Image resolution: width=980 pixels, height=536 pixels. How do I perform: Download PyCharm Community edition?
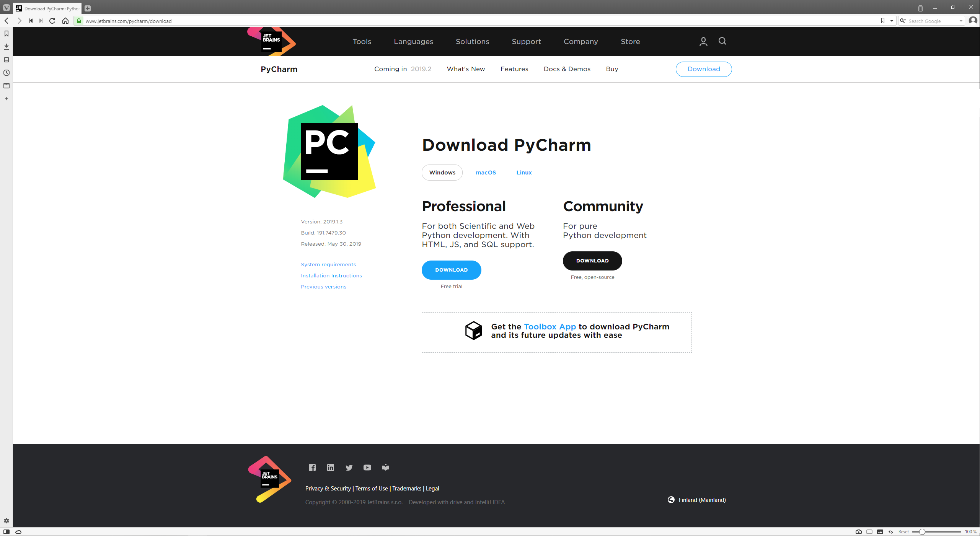tap(592, 261)
